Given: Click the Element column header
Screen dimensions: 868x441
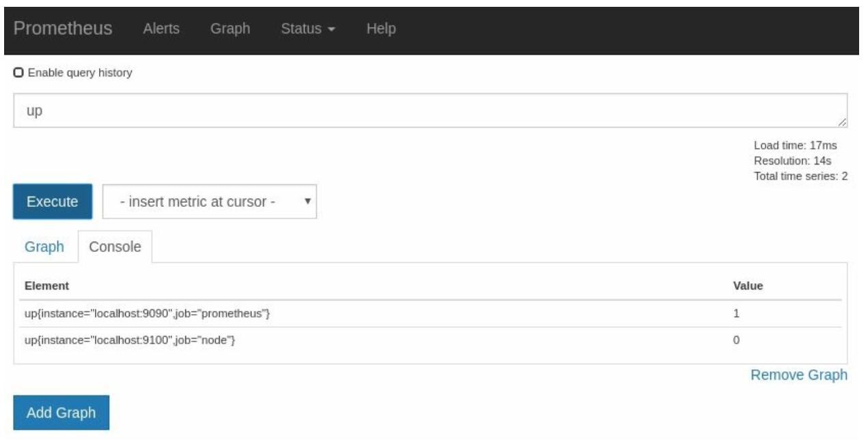Looking at the screenshot, I should [x=46, y=285].
